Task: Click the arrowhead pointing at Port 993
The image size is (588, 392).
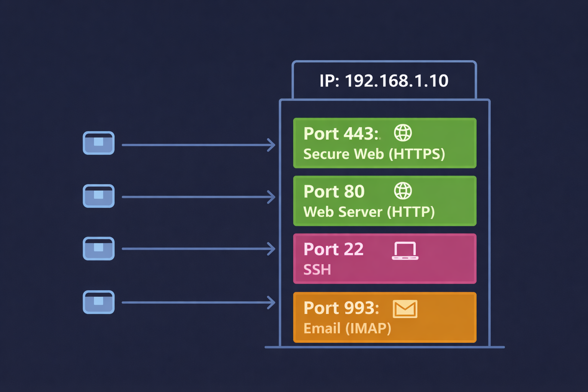Action: (271, 302)
